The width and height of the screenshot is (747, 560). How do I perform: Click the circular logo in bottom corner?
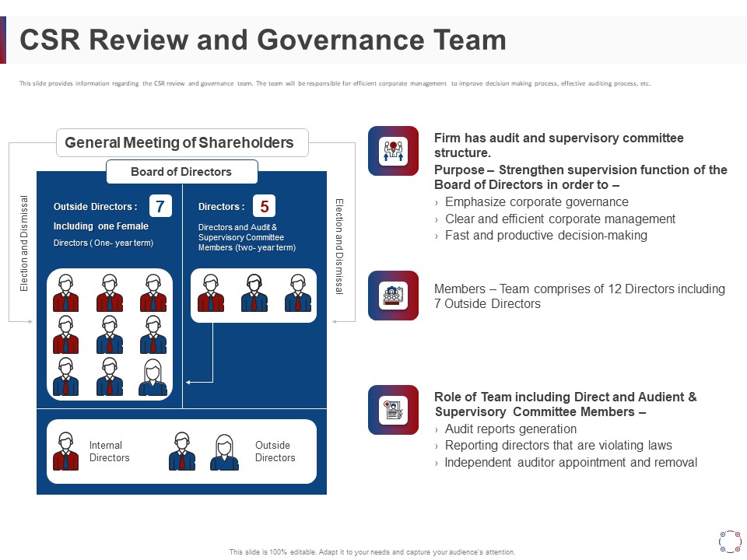(730, 541)
